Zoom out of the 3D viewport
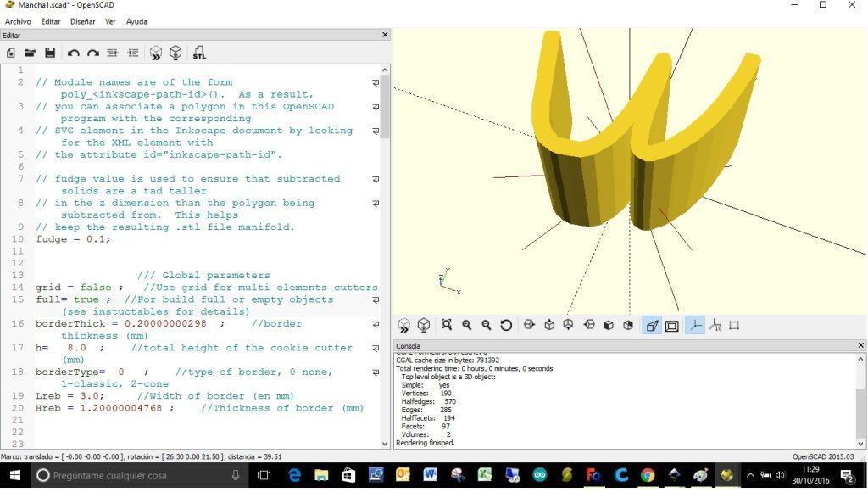 pyautogui.click(x=487, y=325)
